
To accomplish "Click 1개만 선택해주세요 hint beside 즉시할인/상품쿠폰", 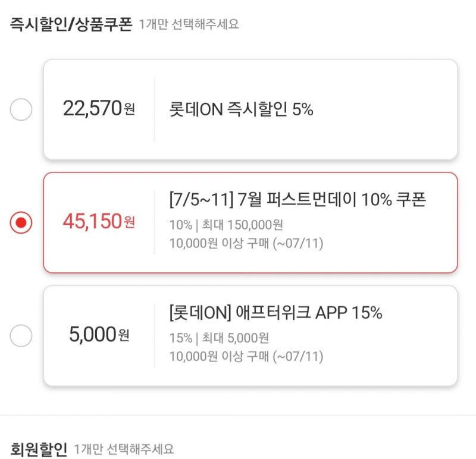I will point(189,24).
